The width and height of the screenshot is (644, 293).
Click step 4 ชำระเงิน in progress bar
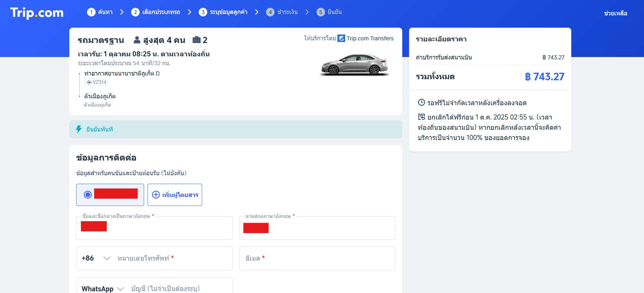282,12
